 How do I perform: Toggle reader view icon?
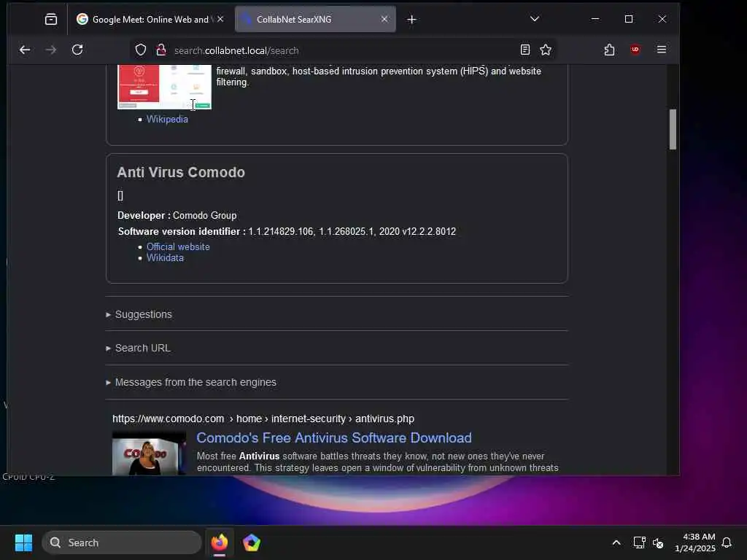[525, 50]
